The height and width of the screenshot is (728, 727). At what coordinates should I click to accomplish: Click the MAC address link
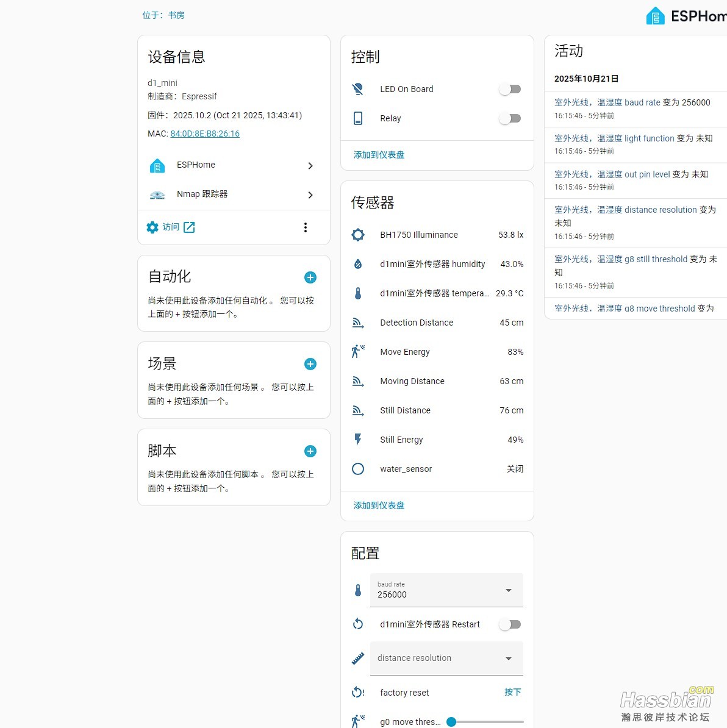[x=205, y=134]
